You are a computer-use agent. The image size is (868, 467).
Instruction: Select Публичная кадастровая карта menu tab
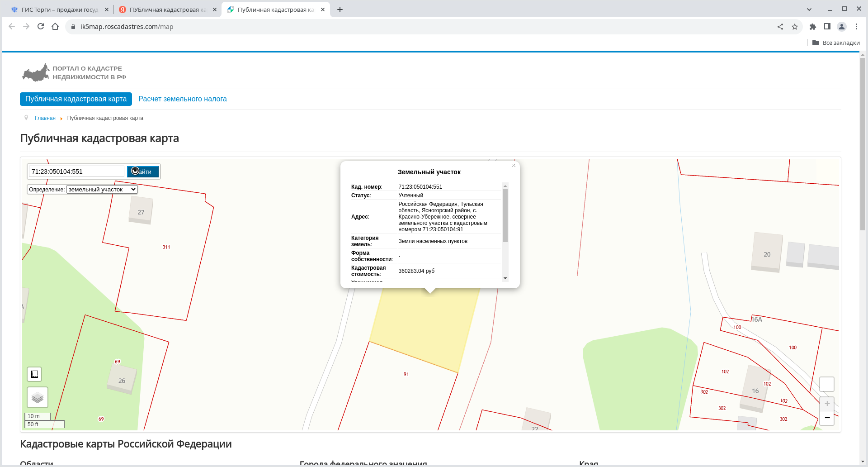[x=76, y=99]
